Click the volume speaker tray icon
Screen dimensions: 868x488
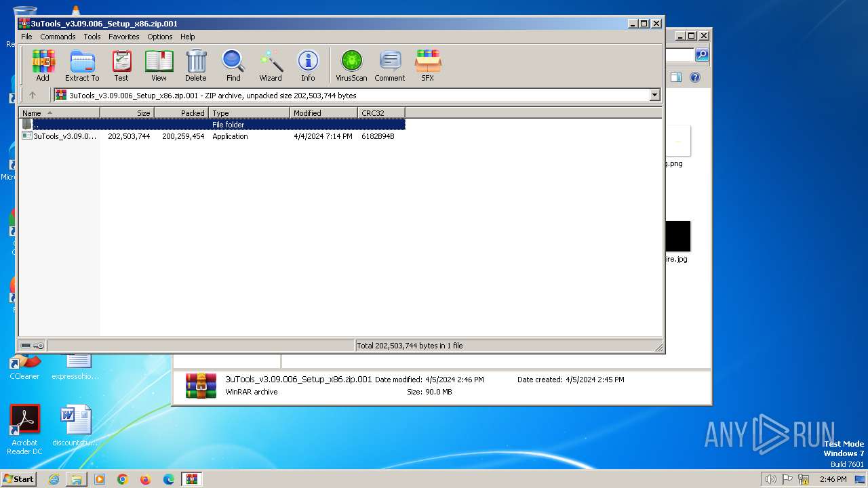tap(771, 479)
